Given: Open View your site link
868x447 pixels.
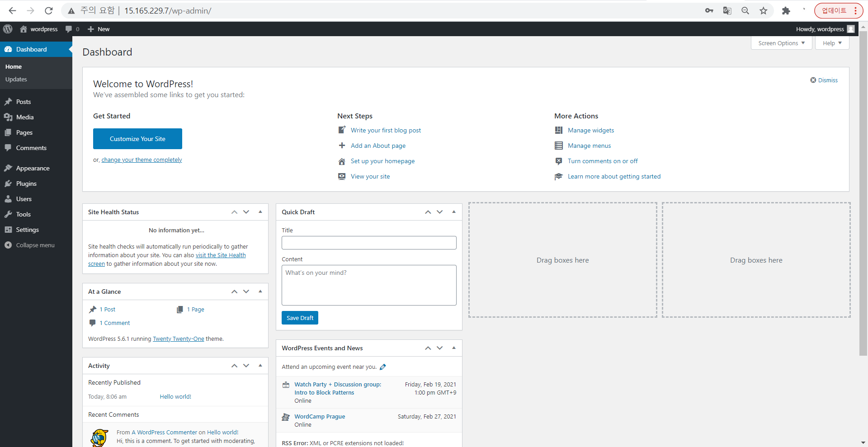Looking at the screenshot, I should [370, 176].
